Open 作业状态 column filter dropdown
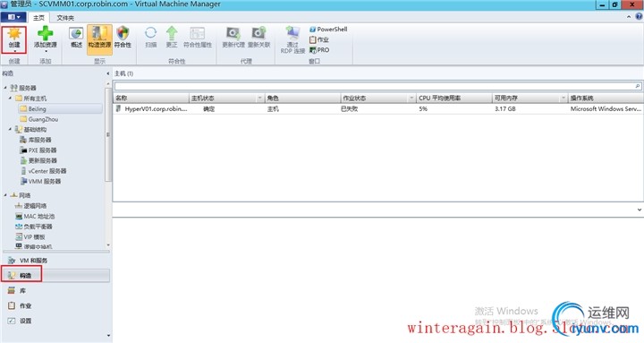 (x=411, y=98)
